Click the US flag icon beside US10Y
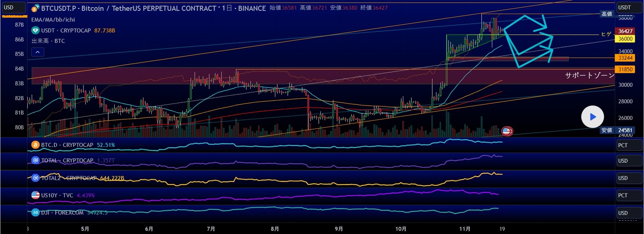The image size is (644, 234). pos(35,195)
